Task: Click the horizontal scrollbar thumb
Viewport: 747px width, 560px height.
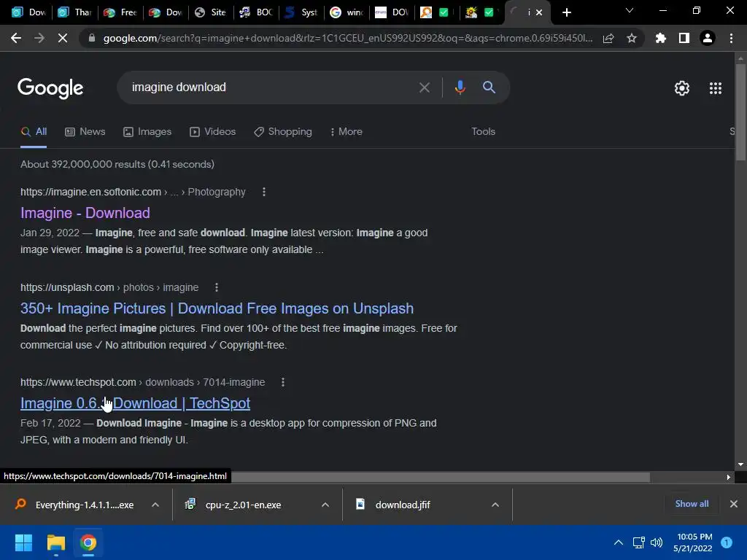Action: tap(440, 477)
